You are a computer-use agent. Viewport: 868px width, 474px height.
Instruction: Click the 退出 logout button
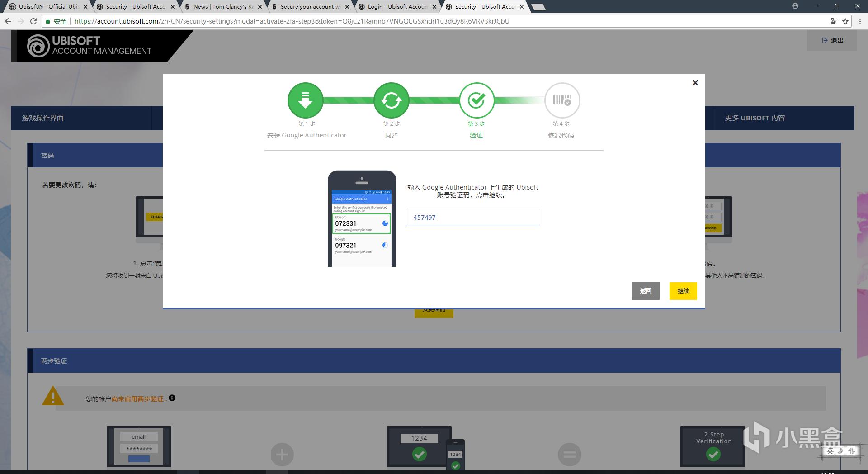[x=832, y=40]
